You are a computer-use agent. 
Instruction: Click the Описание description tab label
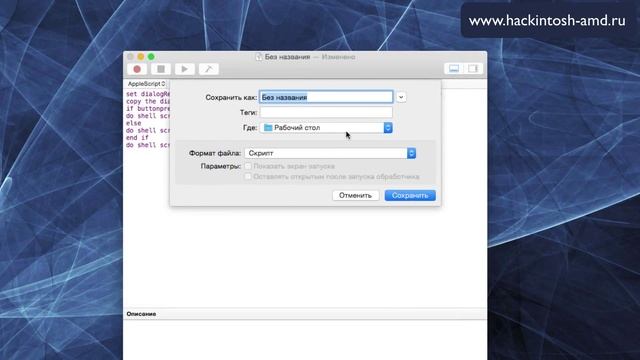(x=141, y=314)
